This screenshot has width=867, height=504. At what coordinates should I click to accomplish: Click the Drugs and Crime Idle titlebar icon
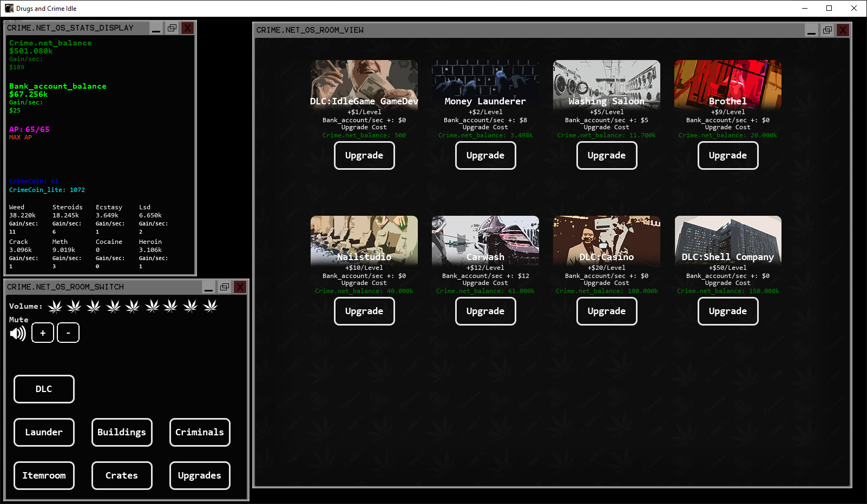(x=9, y=8)
